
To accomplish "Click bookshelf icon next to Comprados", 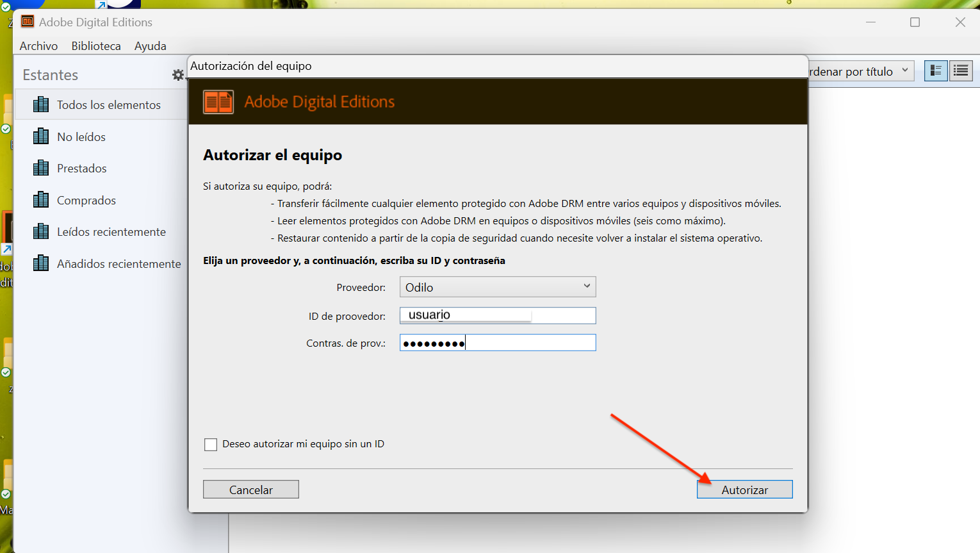I will pyautogui.click(x=41, y=199).
